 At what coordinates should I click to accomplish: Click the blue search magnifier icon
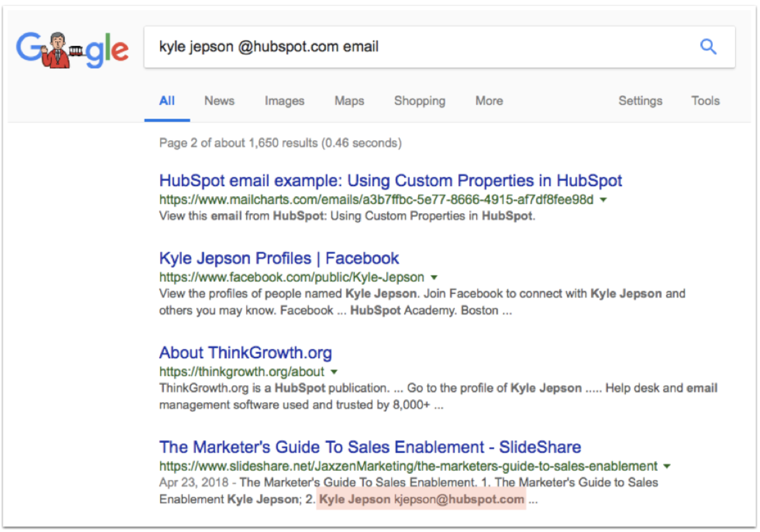(x=708, y=47)
